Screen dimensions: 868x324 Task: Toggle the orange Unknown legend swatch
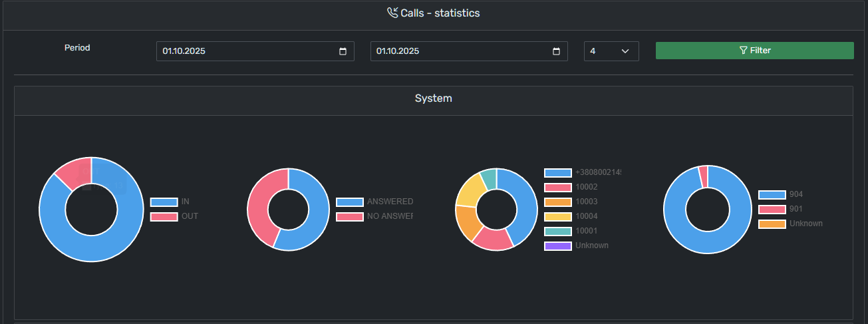point(772,224)
